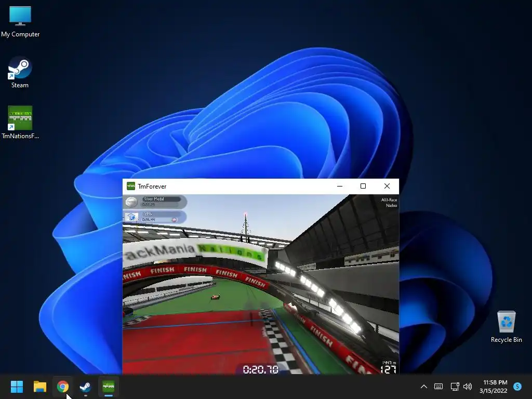This screenshot has height=399, width=532.
Task: Open the My Computer desktop icon
Action: tap(20, 21)
